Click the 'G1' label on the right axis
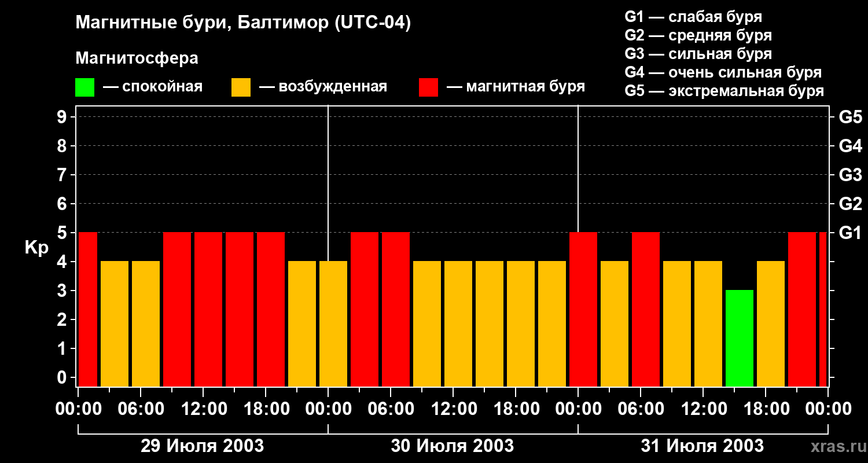 tap(850, 233)
